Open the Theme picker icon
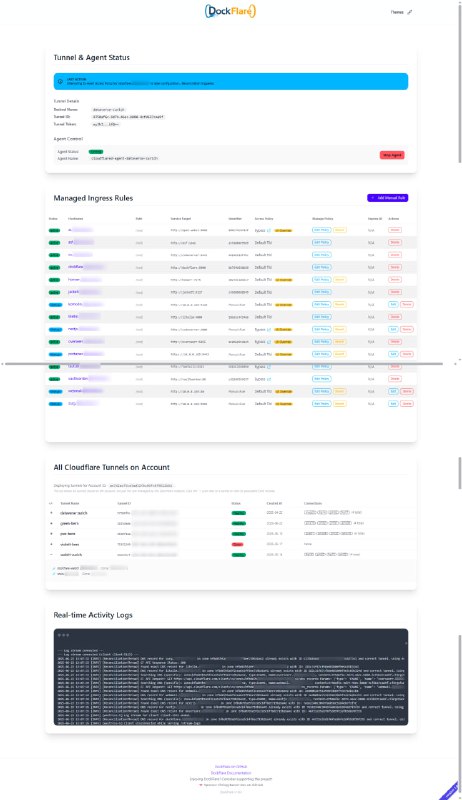The image size is (462, 800). 409,12
